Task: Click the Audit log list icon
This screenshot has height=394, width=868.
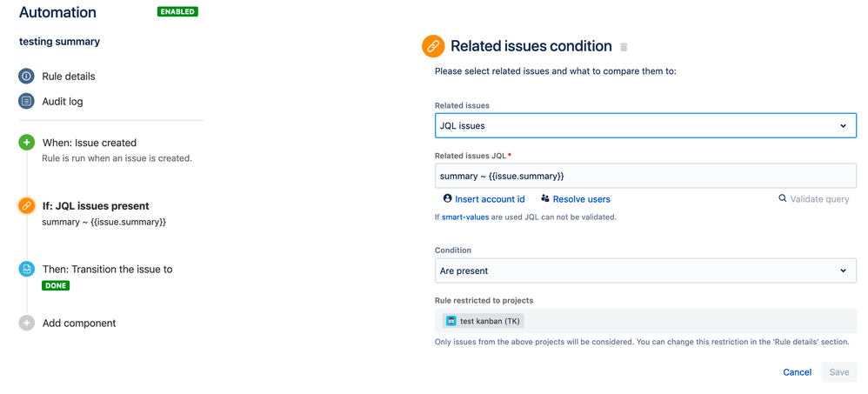Action: pyautogui.click(x=27, y=102)
